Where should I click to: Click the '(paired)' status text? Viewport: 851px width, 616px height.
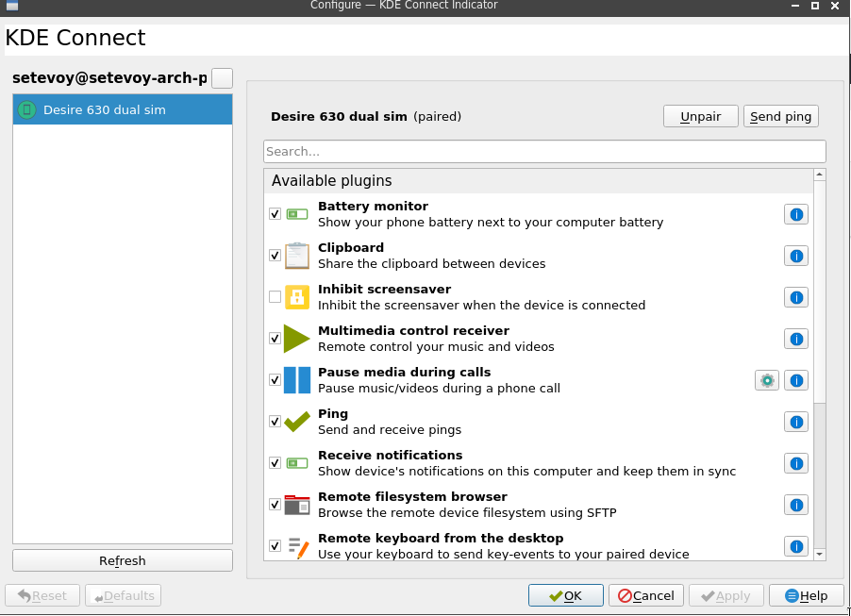click(x=437, y=117)
